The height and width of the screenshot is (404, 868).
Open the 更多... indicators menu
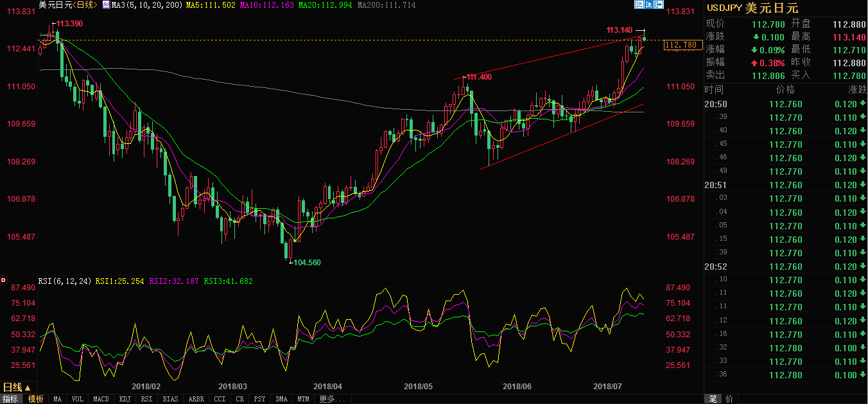[x=331, y=399]
